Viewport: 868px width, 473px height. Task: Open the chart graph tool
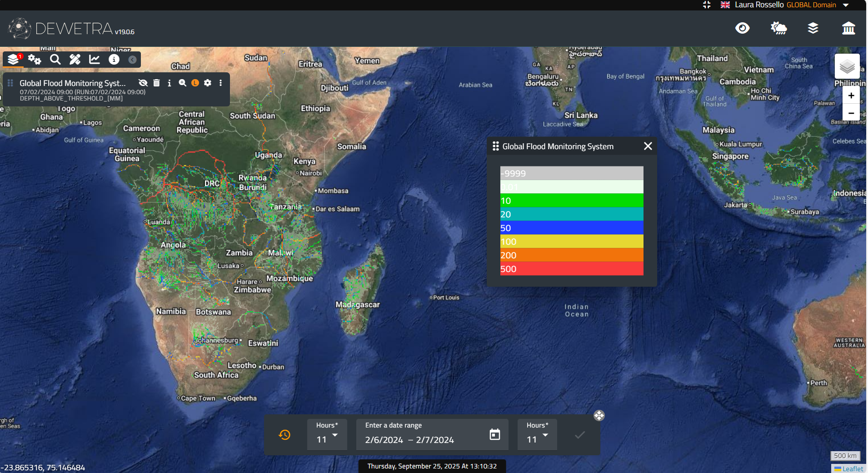(x=95, y=60)
